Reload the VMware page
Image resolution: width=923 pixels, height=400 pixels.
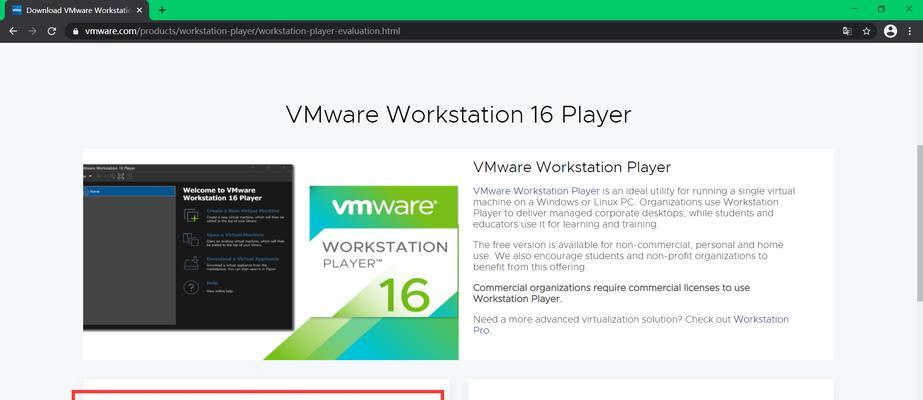click(52, 31)
